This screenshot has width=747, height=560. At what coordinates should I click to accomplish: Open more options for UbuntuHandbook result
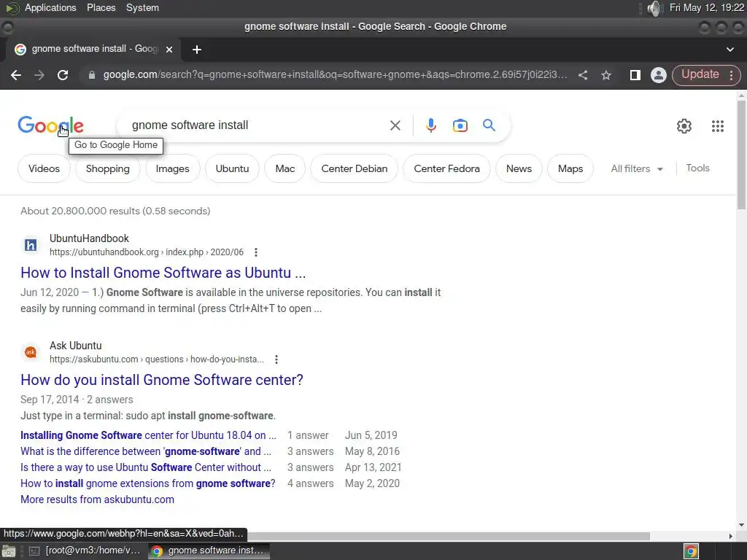pos(256,252)
